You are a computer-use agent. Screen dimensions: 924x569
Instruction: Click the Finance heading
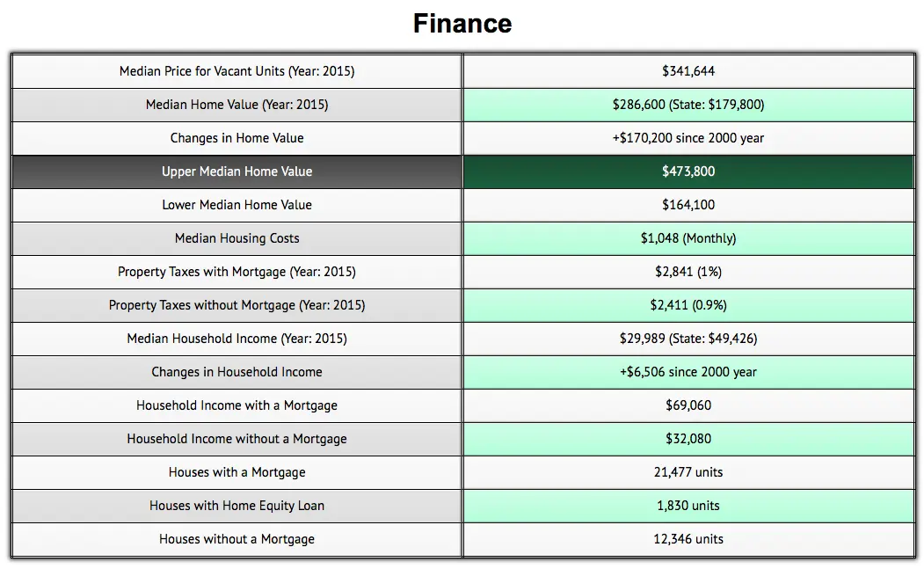coord(462,24)
